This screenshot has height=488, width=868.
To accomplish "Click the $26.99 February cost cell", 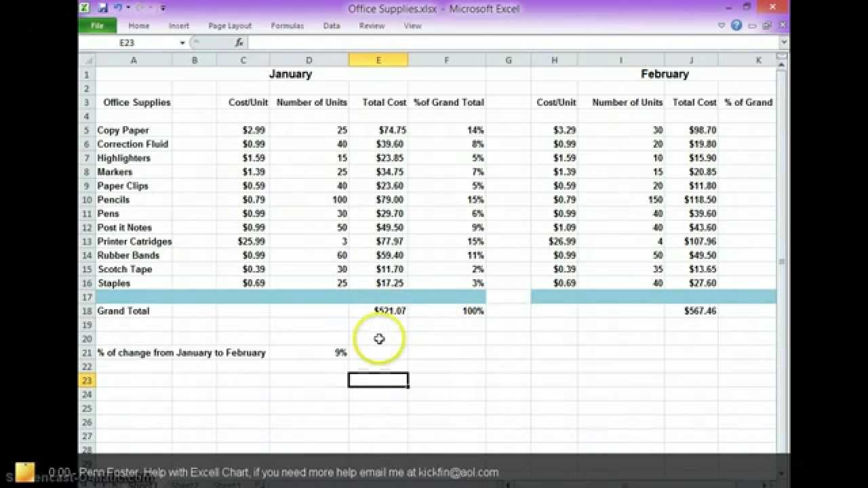I will (x=555, y=241).
